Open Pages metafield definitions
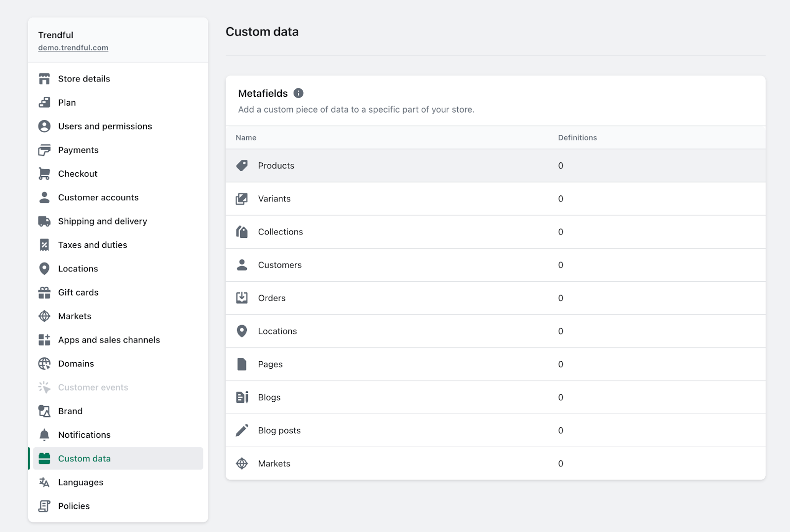 pos(495,364)
